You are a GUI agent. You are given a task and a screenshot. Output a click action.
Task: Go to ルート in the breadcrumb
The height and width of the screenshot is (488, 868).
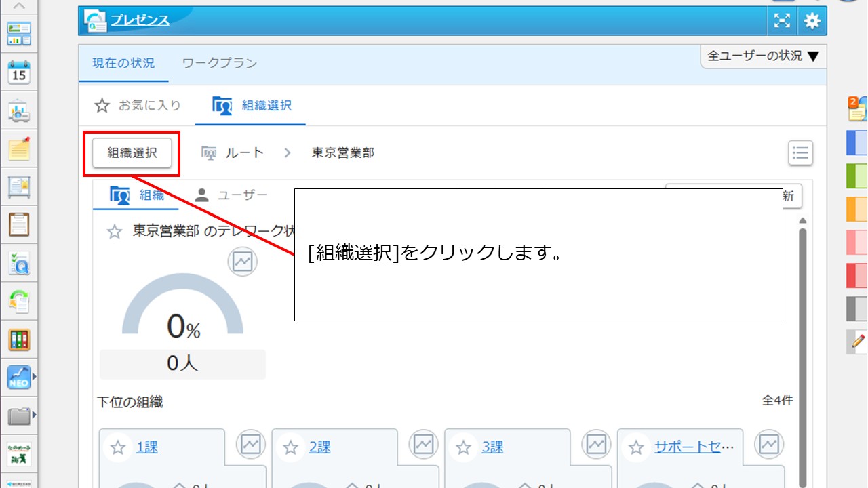tap(244, 153)
